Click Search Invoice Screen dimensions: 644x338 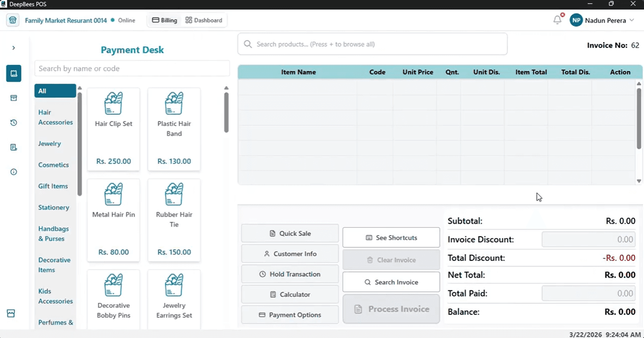(x=391, y=282)
